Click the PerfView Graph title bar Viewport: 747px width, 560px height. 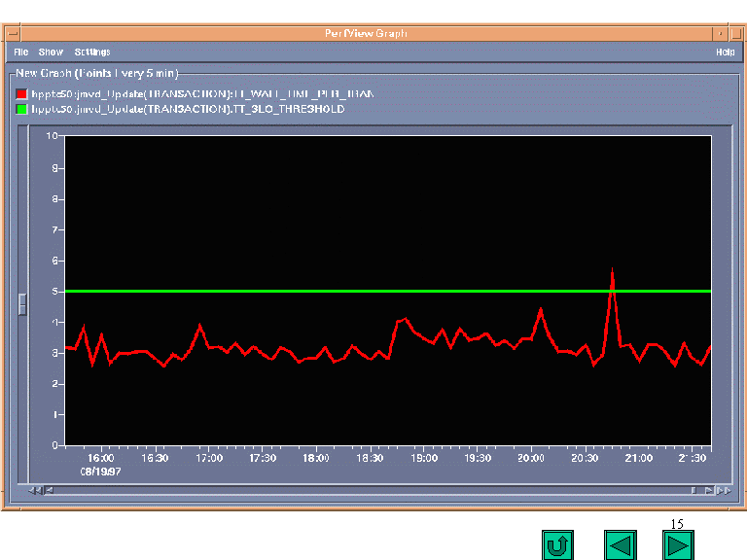coord(366,33)
